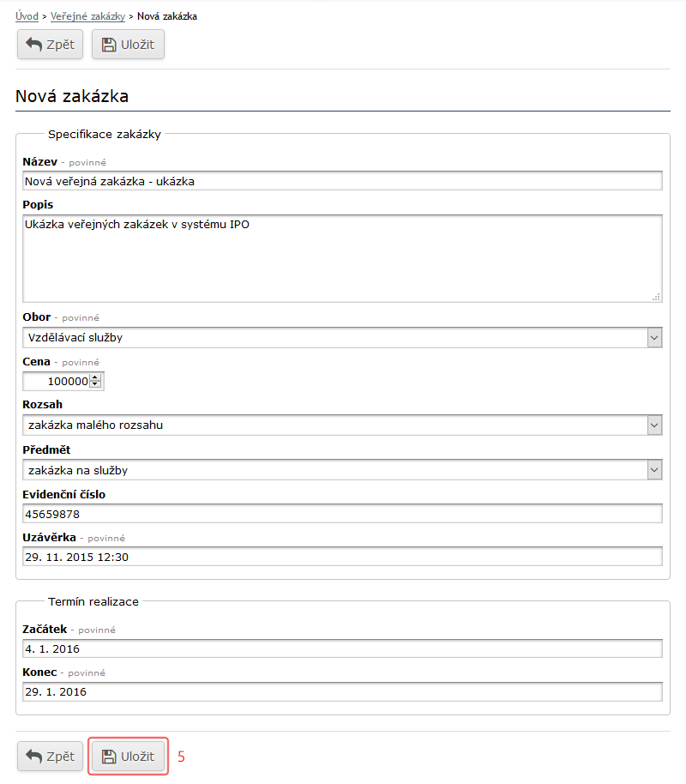Click the bottom Zpět back arrow button
686x784 pixels.
coord(50,757)
